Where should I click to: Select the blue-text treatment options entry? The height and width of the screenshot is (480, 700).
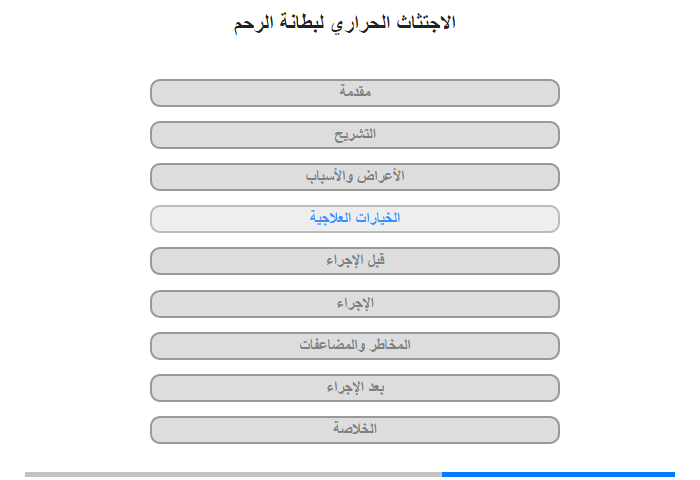point(355,219)
